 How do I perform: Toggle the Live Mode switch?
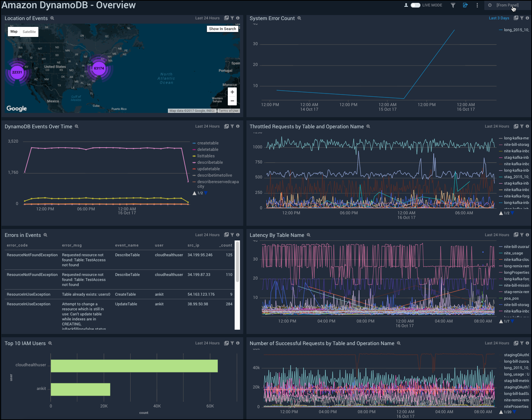click(415, 5)
